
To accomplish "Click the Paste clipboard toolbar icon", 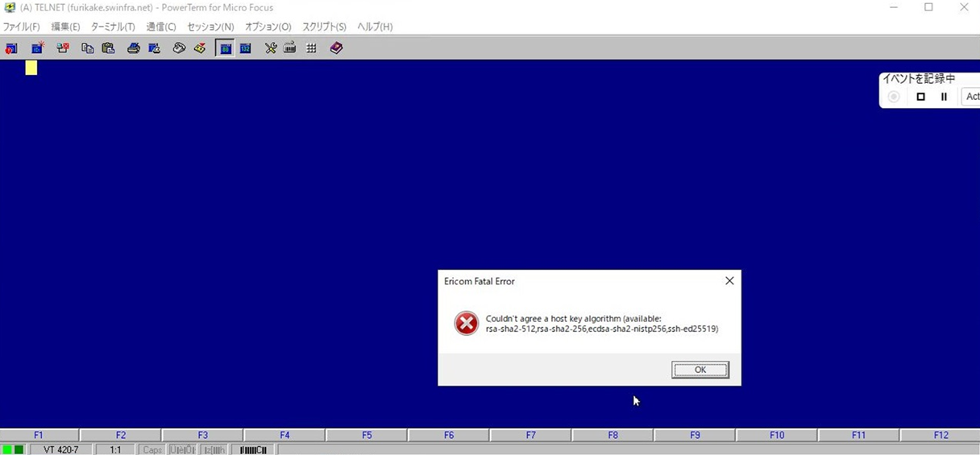I will (108, 48).
